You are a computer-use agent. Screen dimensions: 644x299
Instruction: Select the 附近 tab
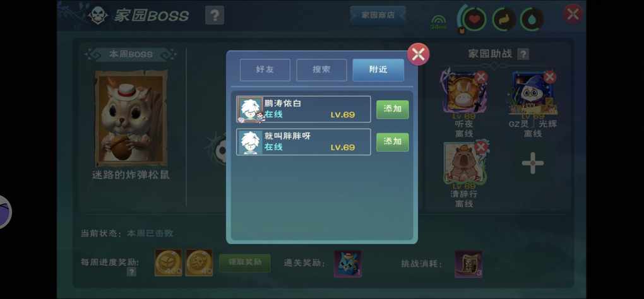tap(378, 70)
